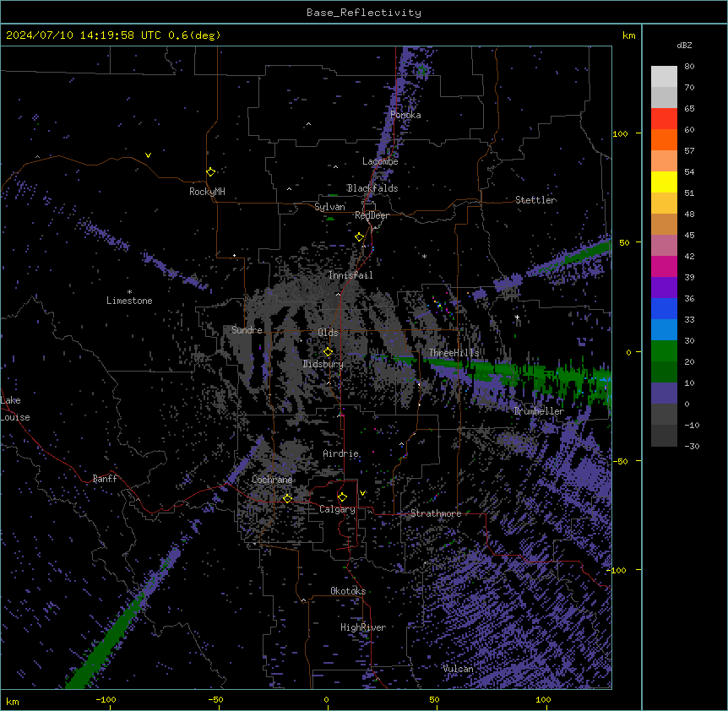The width and height of the screenshot is (728, 711).
Task: Click the Didsbury city label
Action: pyautogui.click(x=323, y=364)
